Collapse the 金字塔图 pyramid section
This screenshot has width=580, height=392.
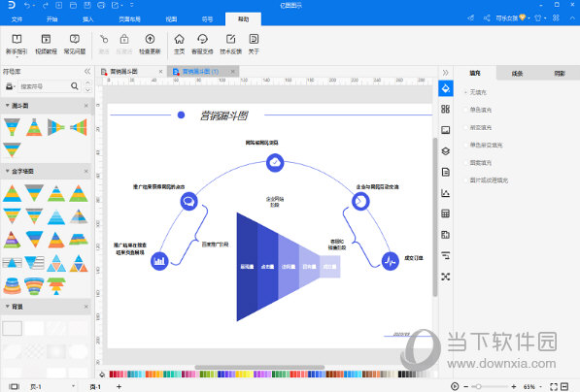tap(7, 171)
